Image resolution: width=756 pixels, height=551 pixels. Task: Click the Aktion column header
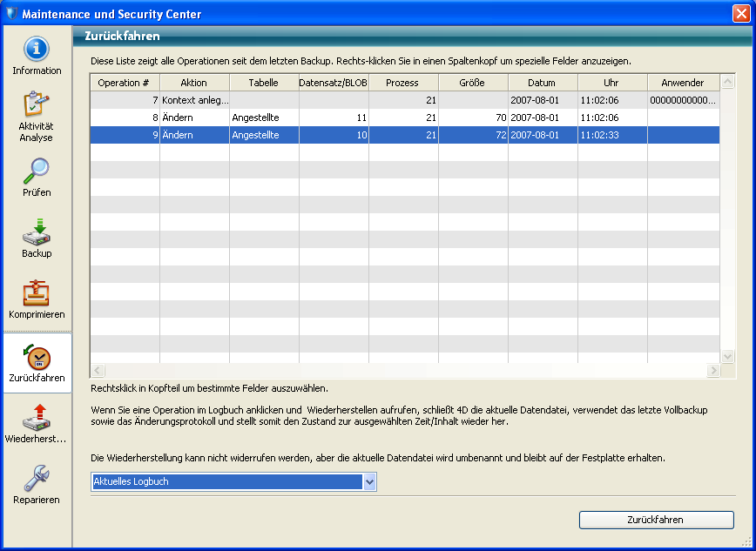point(194,83)
